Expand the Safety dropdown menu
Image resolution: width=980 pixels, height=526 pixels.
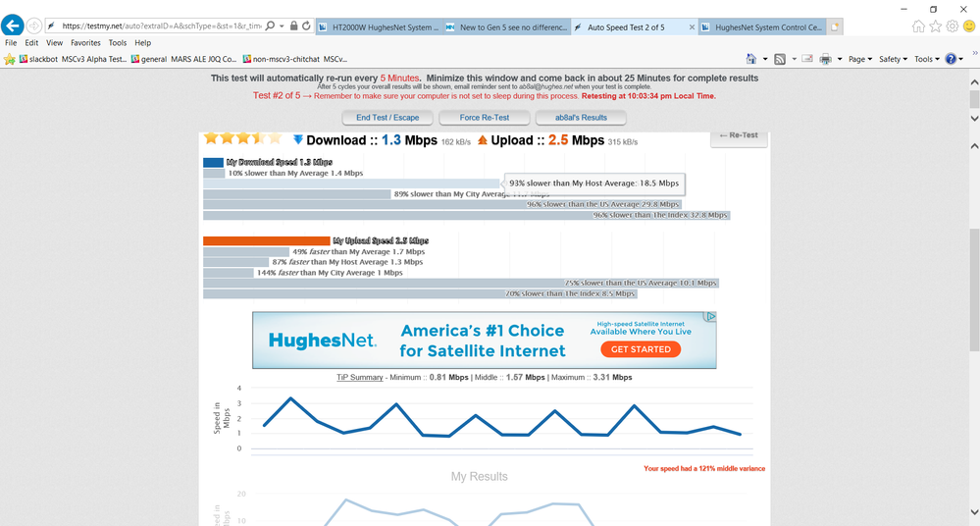892,59
